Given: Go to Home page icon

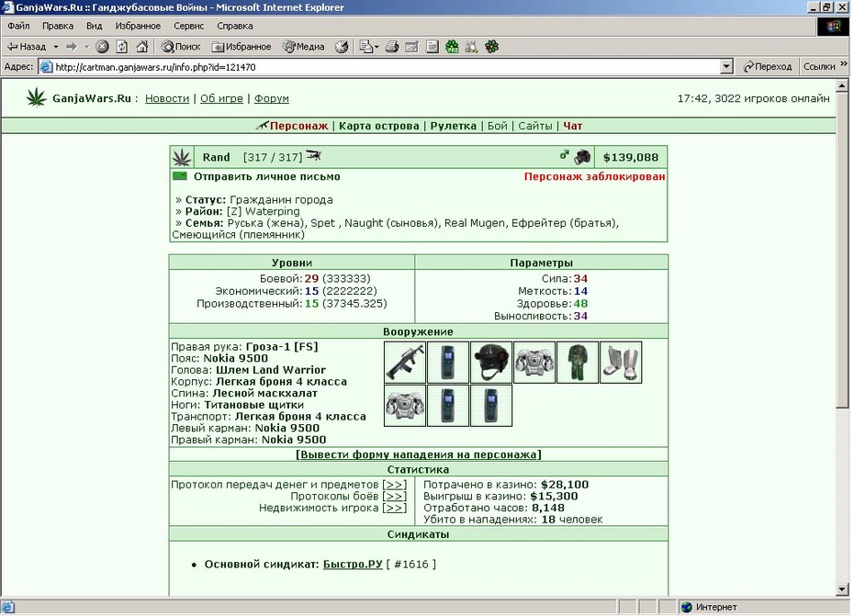Looking at the screenshot, I should coord(141,47).
